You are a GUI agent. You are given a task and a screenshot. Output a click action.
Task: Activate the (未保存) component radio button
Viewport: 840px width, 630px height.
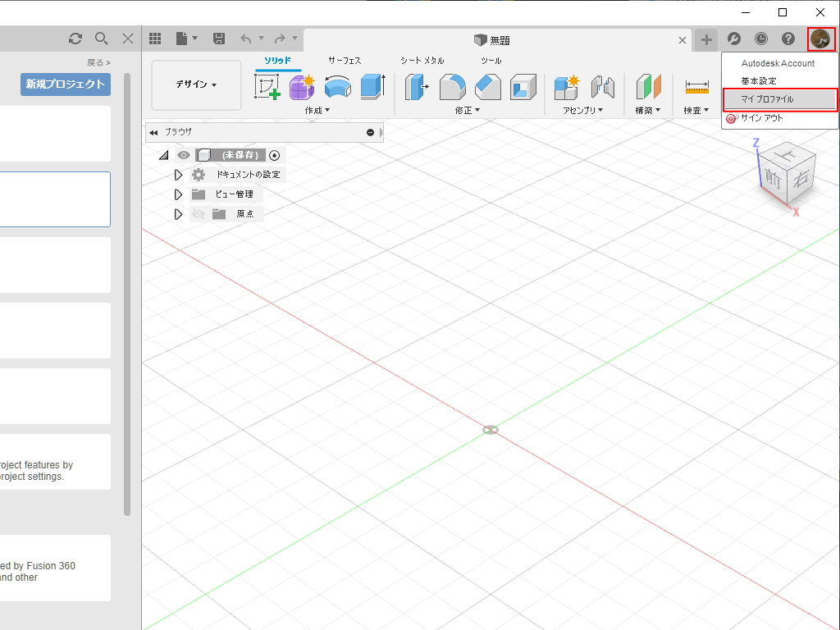(274, 155)
